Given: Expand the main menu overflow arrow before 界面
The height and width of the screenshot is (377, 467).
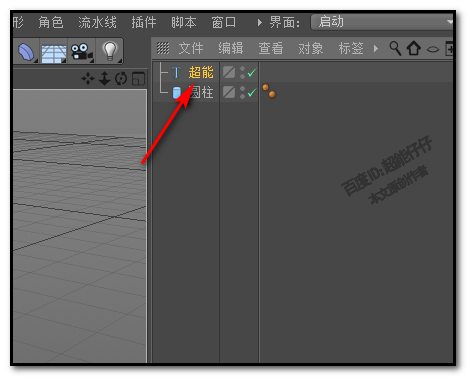Looking at the screenshot, I should click(260, 22).
